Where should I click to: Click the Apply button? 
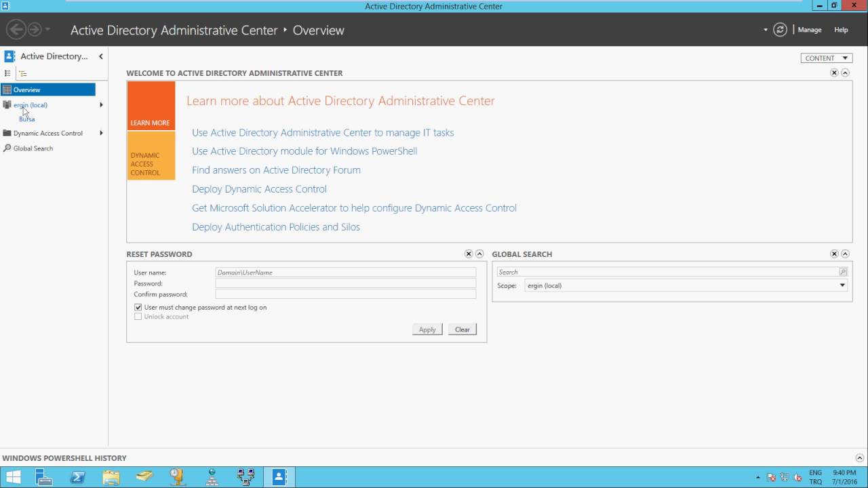pos(427,329)
